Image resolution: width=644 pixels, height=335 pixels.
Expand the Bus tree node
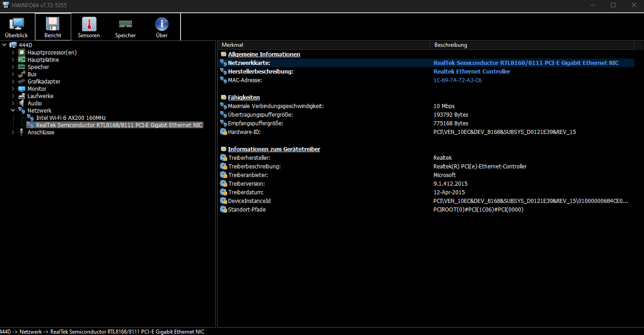click(x=13, y=74)
